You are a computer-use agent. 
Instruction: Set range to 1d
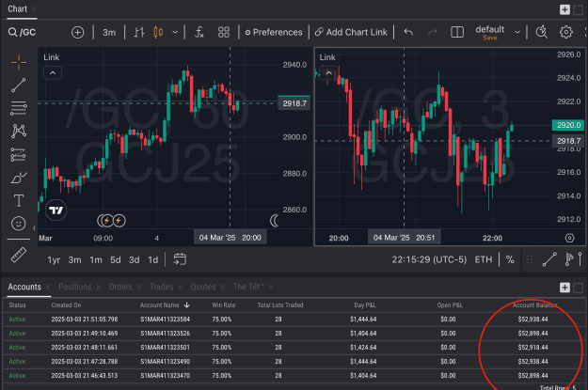[x=152, y=260]
